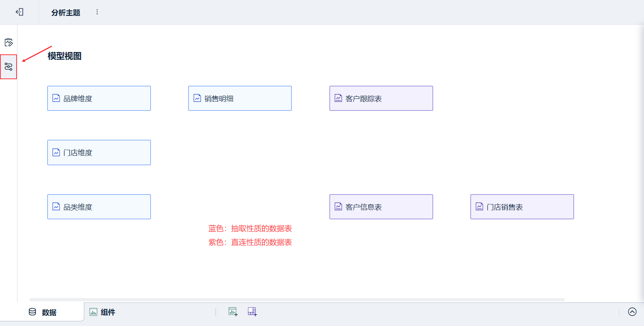Click the 客户跟踪表 table icon
This screenshot has height=326, width=644.
tap(338, 98)
